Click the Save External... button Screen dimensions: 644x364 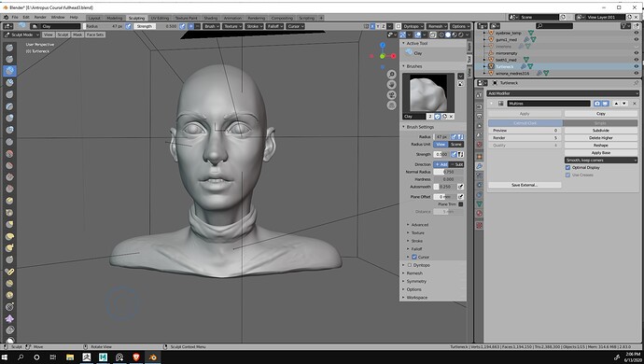tap(525, 185)
